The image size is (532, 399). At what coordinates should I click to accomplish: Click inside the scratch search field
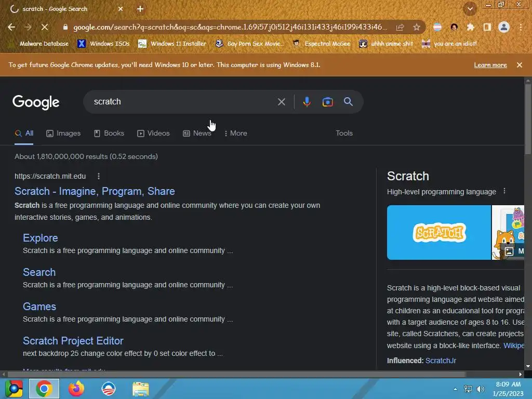183,101
